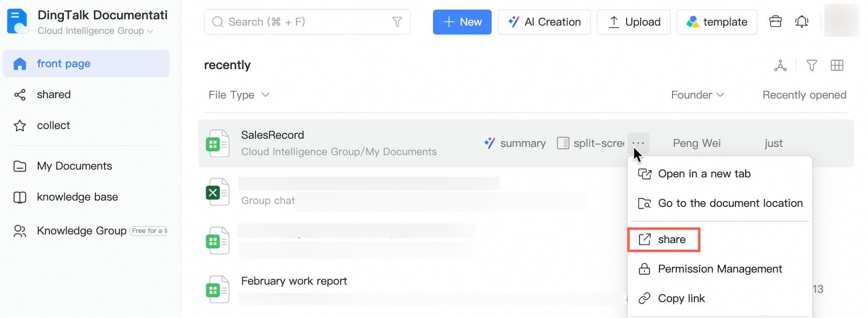Select Go to the document location
The width and height of the screenshot is (868, 318).
719,203
